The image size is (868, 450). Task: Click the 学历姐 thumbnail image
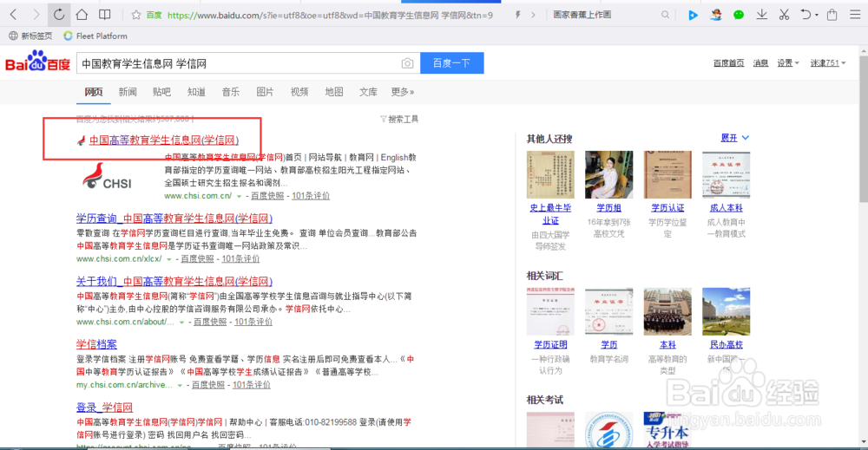tap(609, 174)
